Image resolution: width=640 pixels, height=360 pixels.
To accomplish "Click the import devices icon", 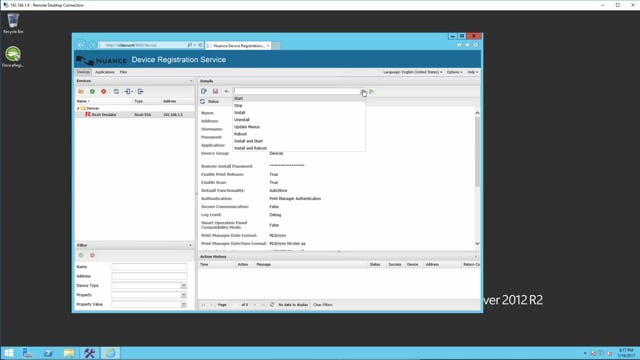I will pos(128,91).
